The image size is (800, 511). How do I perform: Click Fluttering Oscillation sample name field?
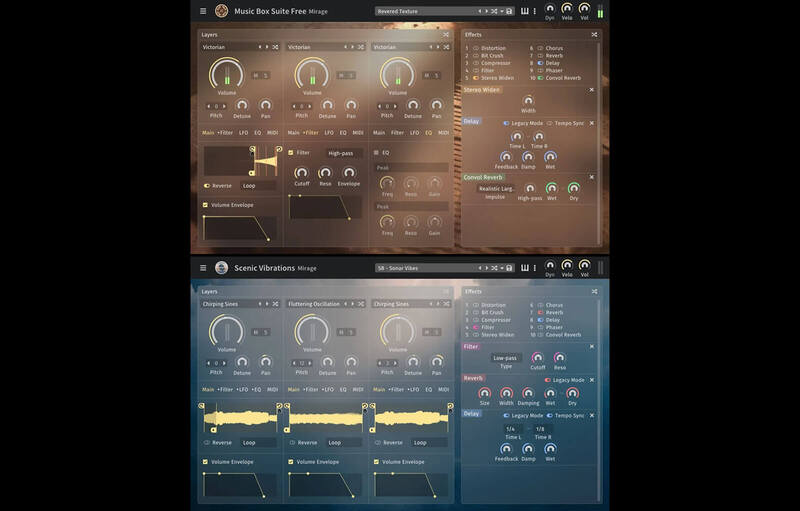coord(316,304)
